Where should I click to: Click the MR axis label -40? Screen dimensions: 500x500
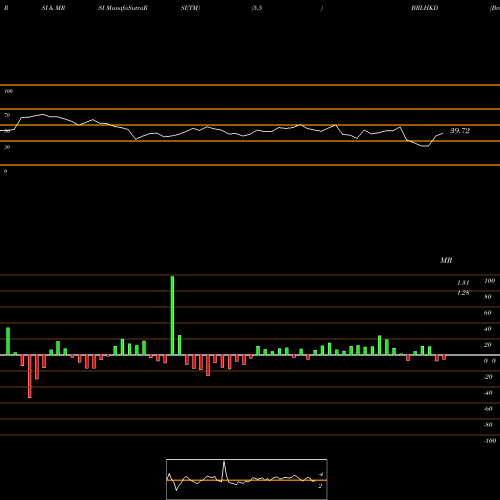(488, 393)
